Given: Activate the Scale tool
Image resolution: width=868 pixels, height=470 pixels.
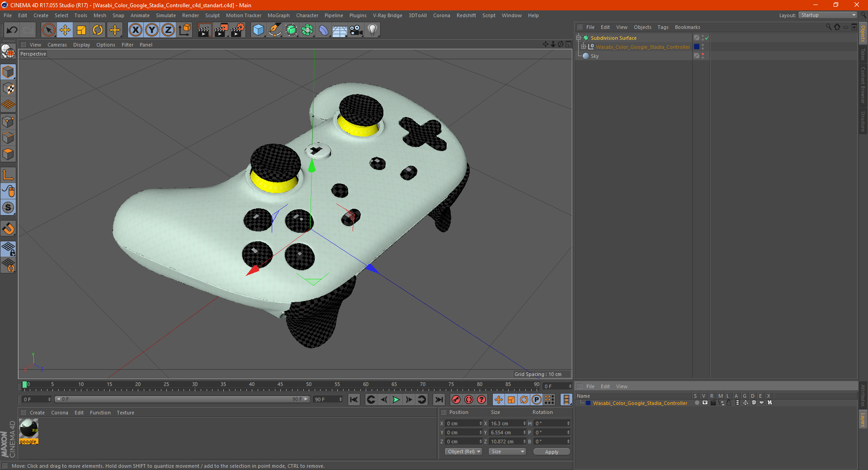Looking at the screenshot, I should click(81, 30).
